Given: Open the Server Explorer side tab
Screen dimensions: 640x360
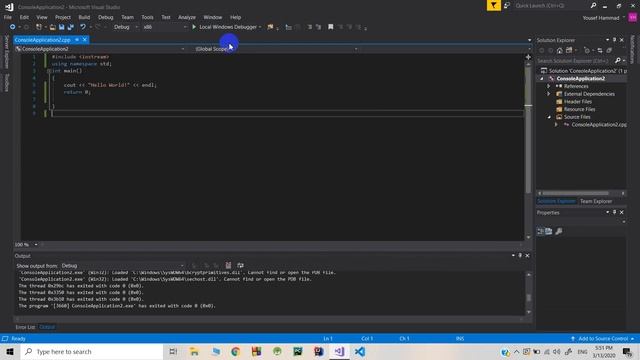Looking at the screenshot, I should [6, 52].
